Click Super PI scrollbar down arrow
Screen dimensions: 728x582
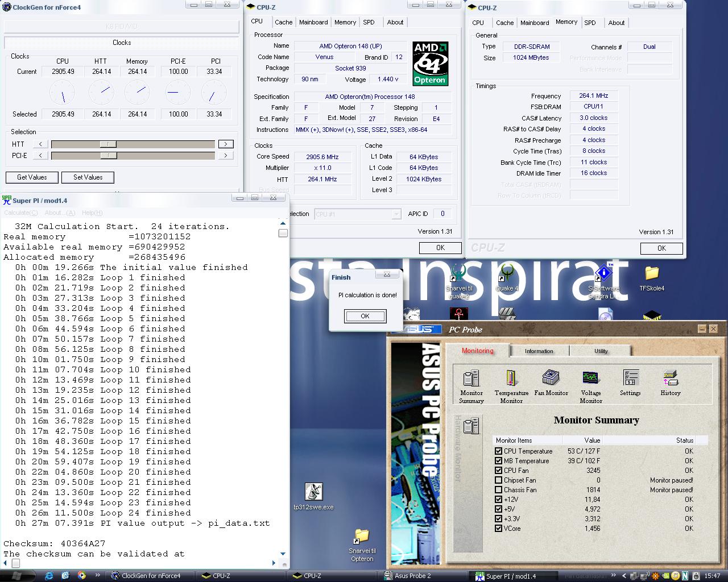pos(283,554)
